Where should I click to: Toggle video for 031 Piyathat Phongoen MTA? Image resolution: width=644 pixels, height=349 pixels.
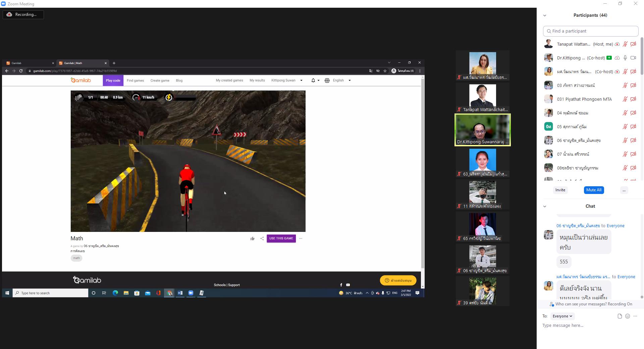coord(633,99)
